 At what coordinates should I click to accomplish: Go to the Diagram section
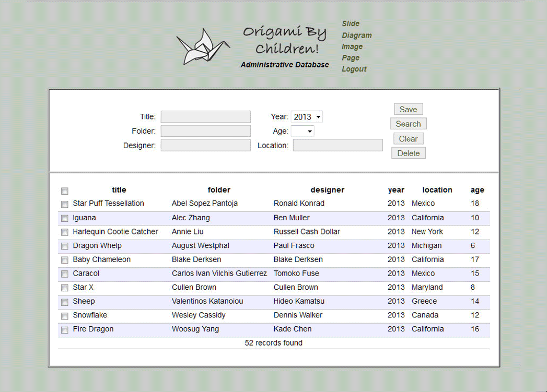(356, 35)
